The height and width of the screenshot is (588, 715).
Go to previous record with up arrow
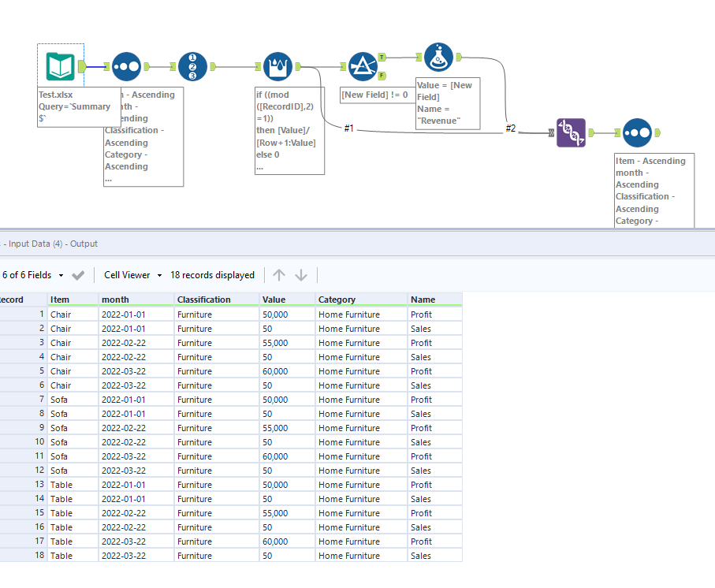278,275
